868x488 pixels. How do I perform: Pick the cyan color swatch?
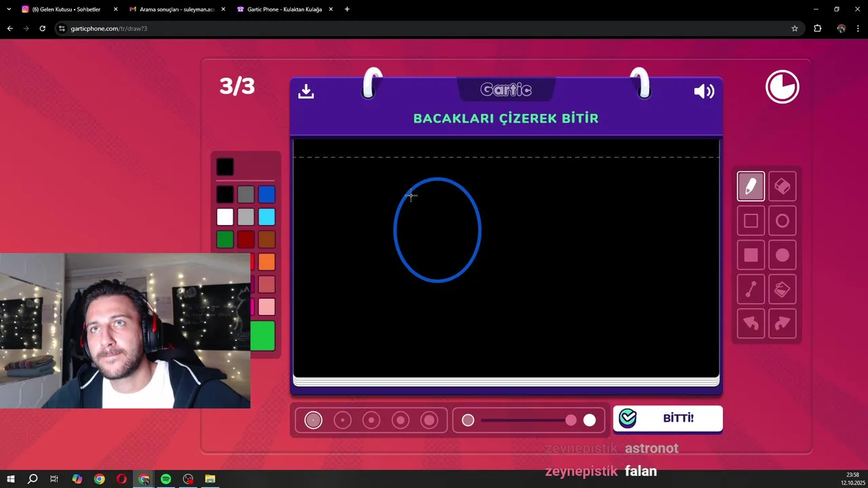[x=267, y=217]
